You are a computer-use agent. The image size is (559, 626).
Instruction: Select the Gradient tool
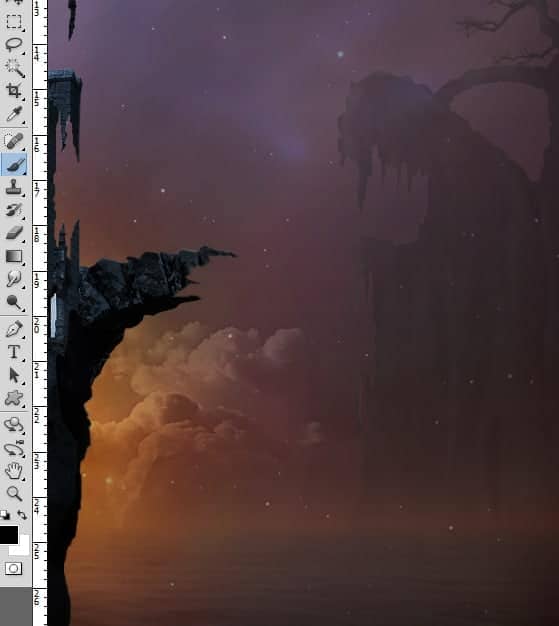point(14,256)
